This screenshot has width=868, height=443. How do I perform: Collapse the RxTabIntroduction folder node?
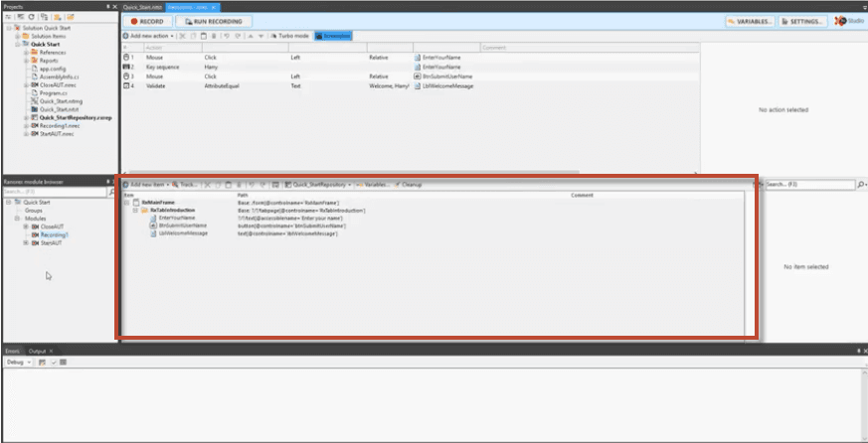coord(135,211)
